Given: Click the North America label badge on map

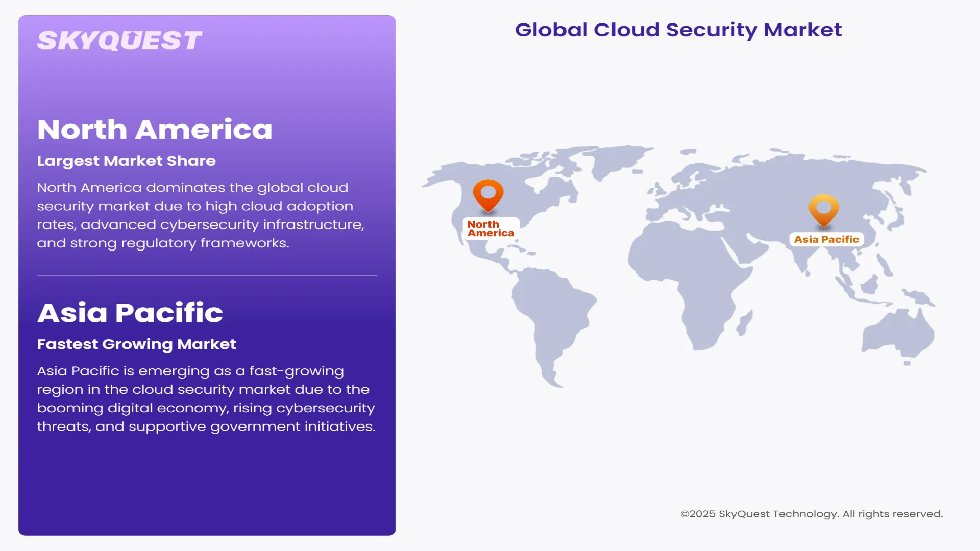Looking at the screenshot, I should click(491, 228).
